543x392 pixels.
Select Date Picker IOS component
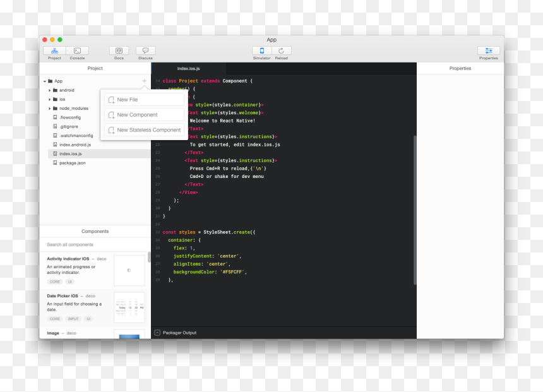point(94,307)
